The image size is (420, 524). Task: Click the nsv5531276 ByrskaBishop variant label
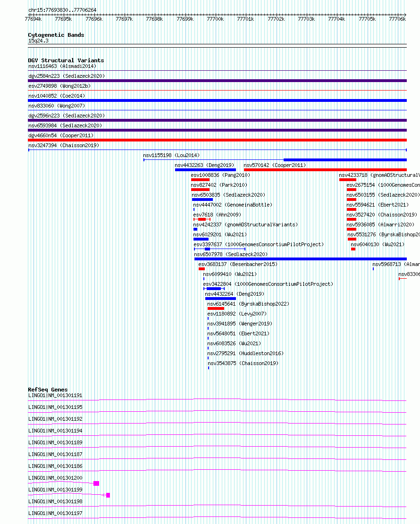[384, 234]
